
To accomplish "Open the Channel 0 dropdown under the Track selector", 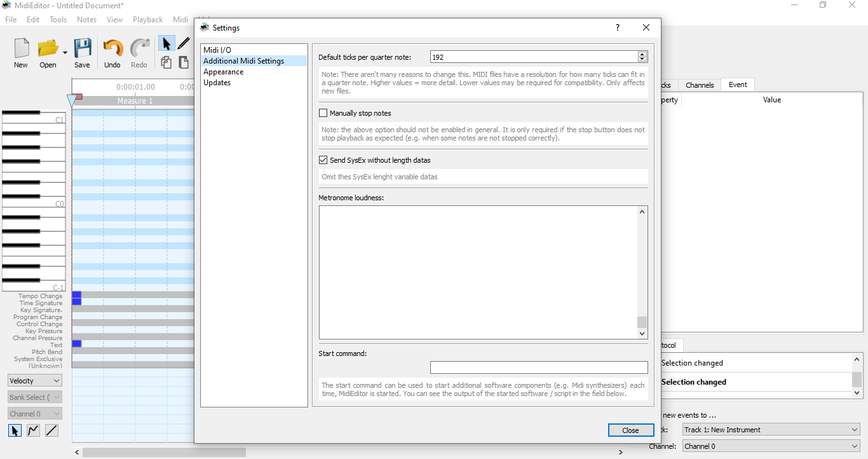I will (x=771, y=446).
